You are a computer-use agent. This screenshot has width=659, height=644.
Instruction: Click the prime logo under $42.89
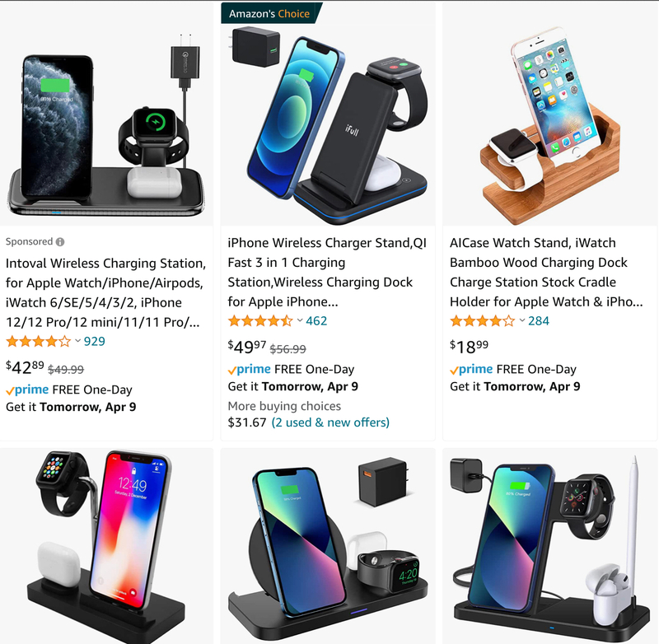click(27, 390)
